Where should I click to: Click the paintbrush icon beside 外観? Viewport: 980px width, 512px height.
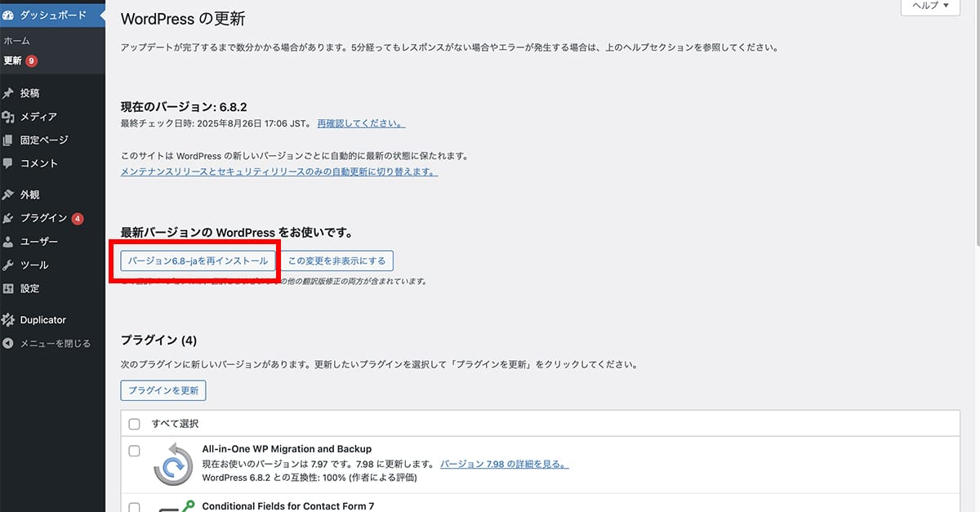(8, 195)
